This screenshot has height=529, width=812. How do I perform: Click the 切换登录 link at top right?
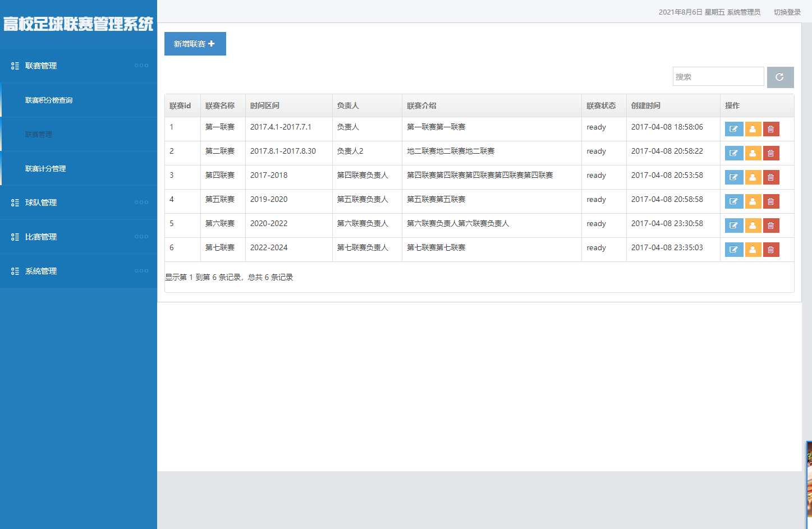tap(788, 11)
